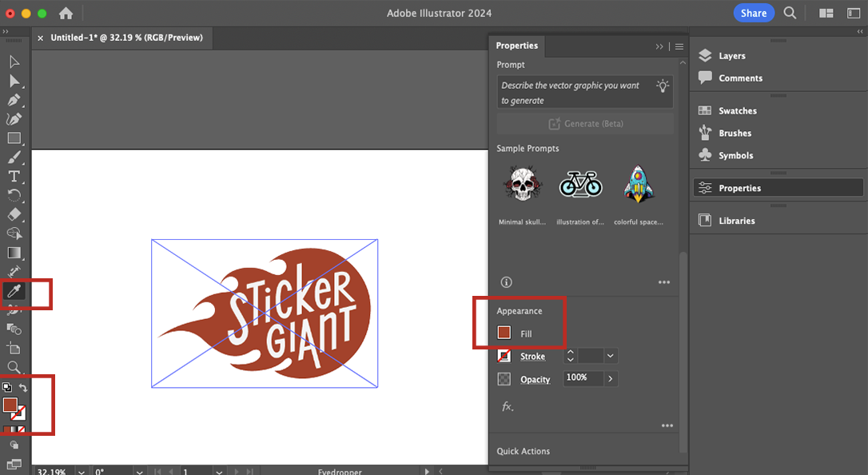Open the stroke weight dropdown

tap(611, 356)
